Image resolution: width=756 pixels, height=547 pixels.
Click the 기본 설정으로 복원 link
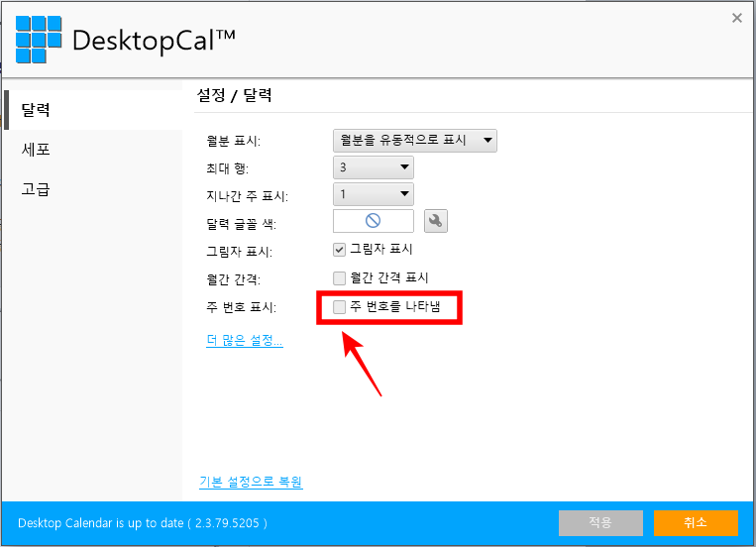[x=251, y=482]
